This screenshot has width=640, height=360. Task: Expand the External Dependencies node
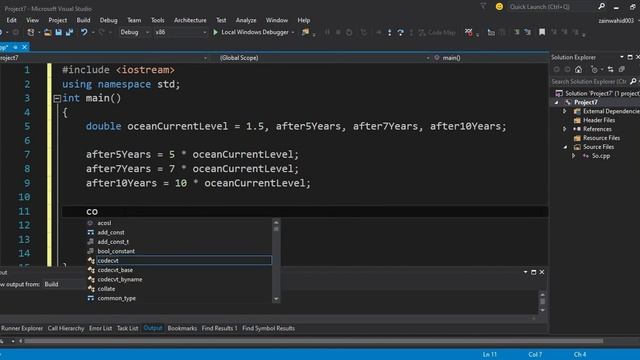pyautogui.click(x=564, y=111)
